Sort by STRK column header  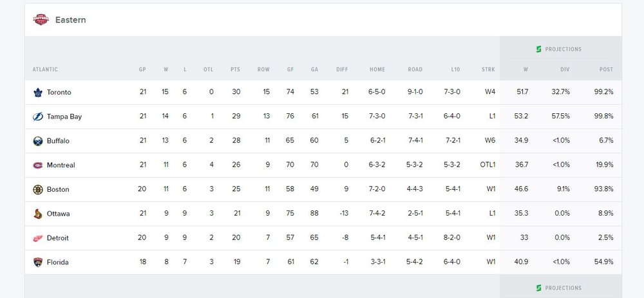(488, 70)
